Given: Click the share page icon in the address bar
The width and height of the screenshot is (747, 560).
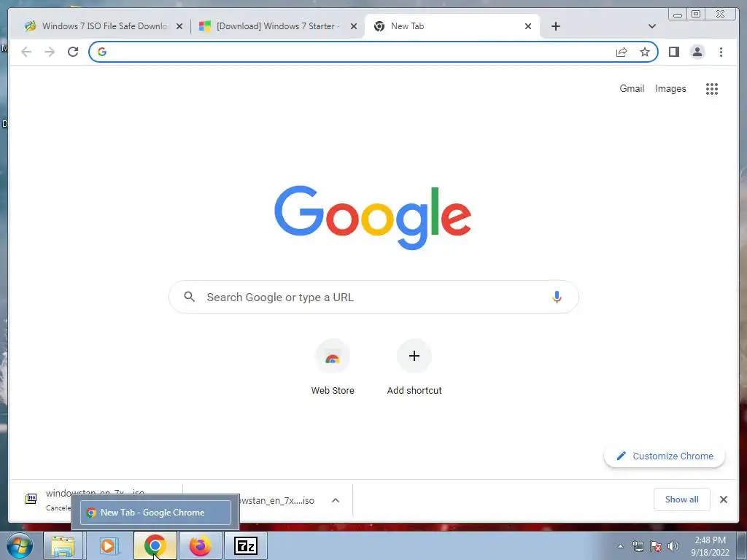Looking at the screenshot, I should (x=622, y=52).
